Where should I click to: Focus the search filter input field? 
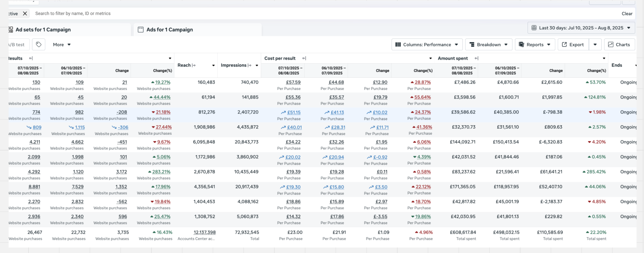tap(180, 14)
